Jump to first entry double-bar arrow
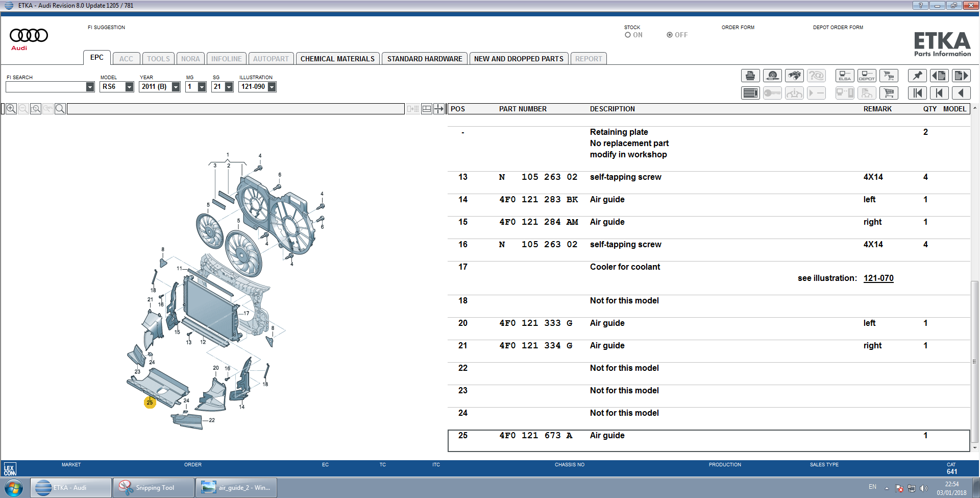The height and width of the screenshot is (498, 980). coord(917,93)
